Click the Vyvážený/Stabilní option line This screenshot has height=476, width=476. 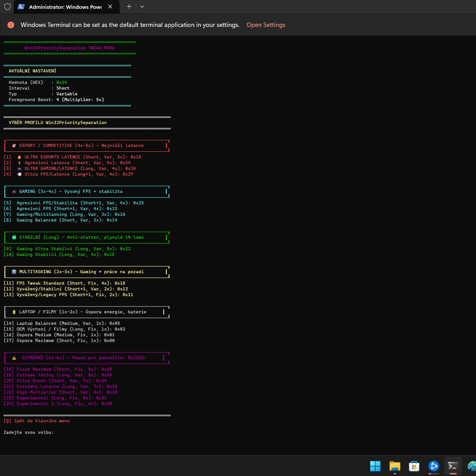[66, 289]
